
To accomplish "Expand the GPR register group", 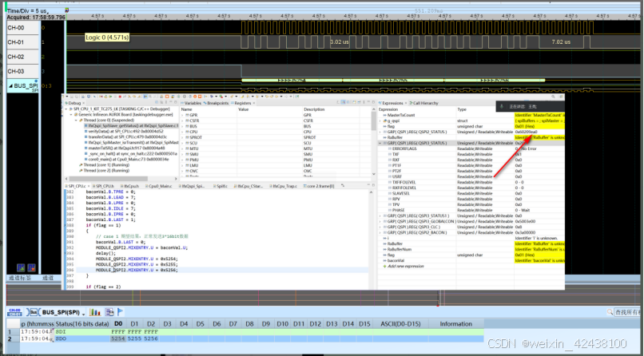I will pyautogui.click(x=183, y=115).
